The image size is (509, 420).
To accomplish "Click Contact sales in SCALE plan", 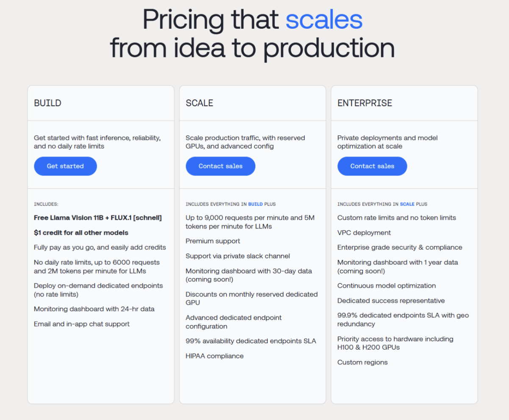I will [220, 166].
